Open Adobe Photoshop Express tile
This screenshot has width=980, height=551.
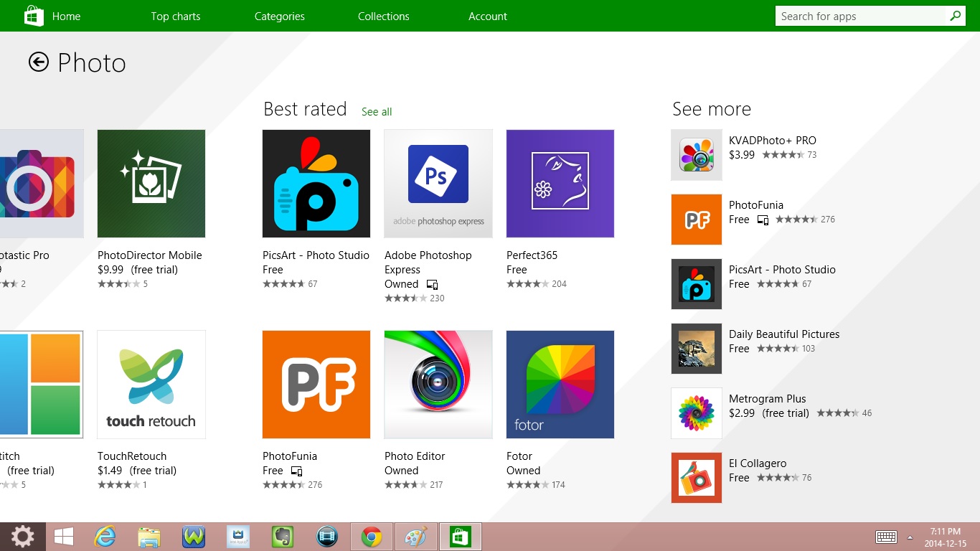coord(438,184)
